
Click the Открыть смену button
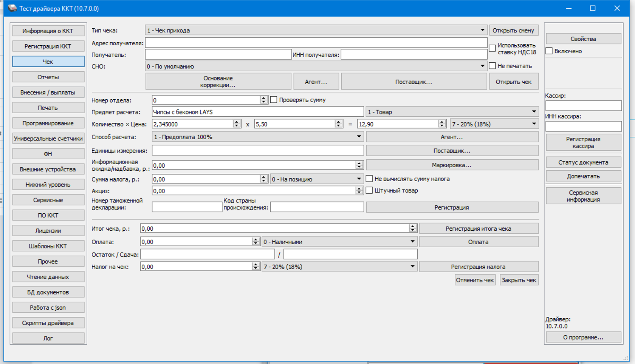[x=513, y=30]
